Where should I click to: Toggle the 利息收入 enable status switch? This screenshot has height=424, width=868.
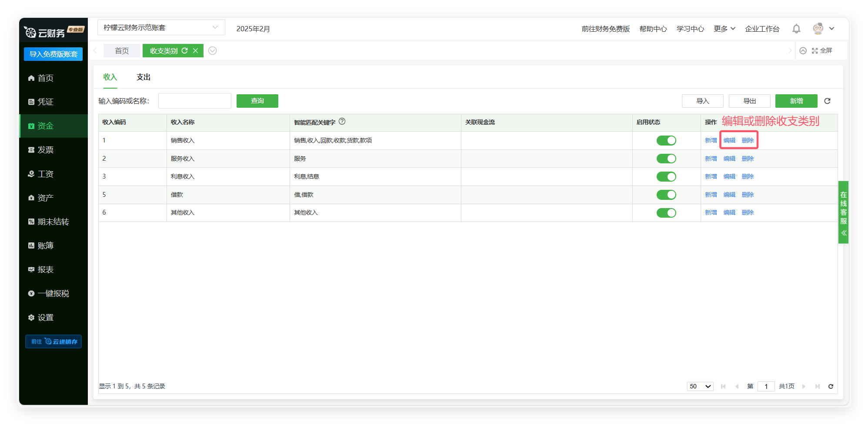tap(666, 176)
